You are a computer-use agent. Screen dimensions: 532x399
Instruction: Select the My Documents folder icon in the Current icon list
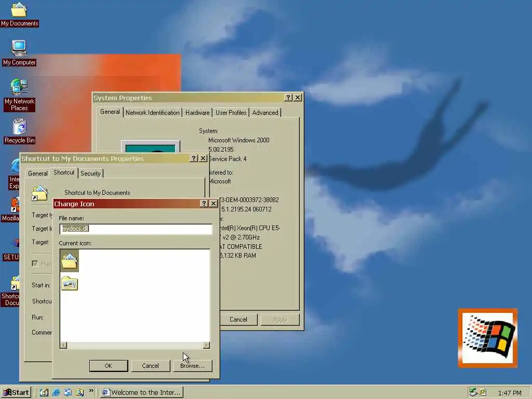(x=70, y=261)
